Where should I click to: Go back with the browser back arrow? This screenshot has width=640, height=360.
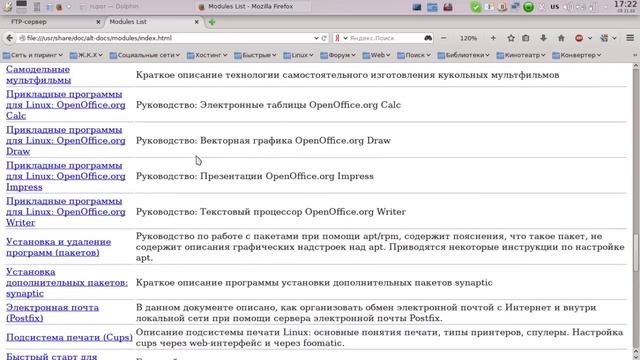[x=9, y=38]
